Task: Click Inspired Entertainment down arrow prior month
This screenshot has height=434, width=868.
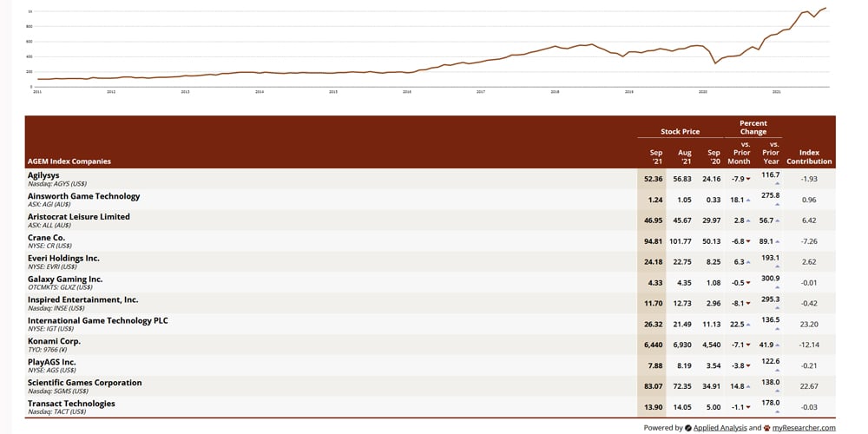Action: coord(748,303)
